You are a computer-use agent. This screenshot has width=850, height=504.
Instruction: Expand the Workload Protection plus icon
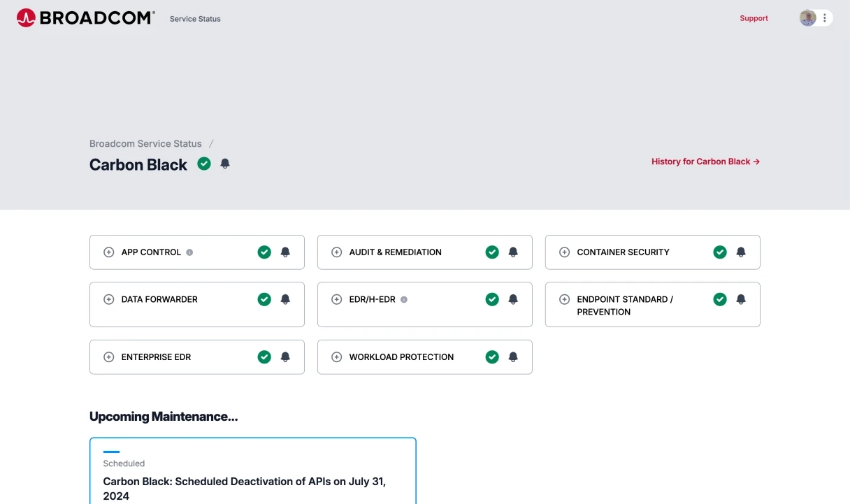pos(337,357)
